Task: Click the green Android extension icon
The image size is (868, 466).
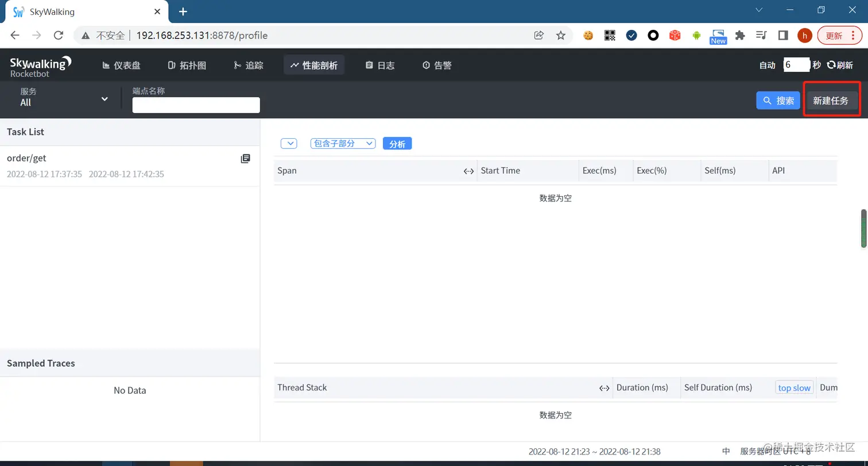Action: coord(697,36)
